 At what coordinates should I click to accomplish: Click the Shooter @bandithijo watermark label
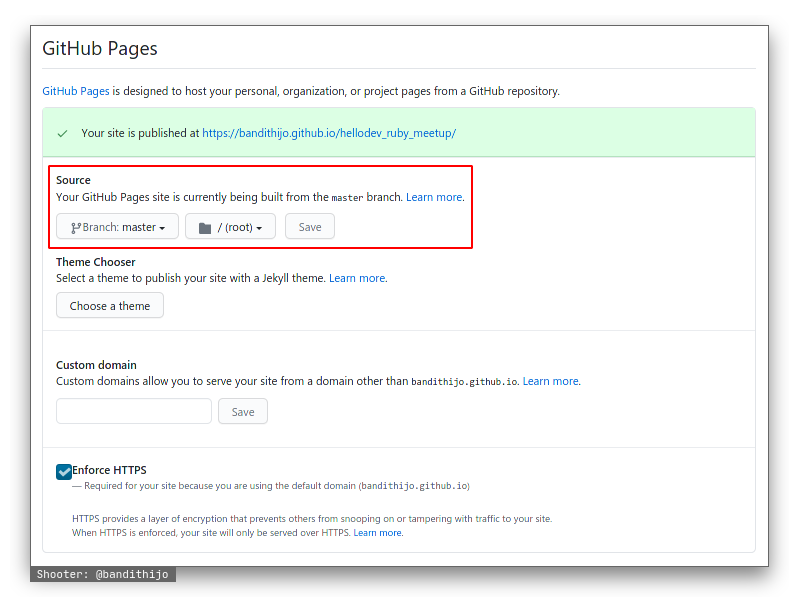click(103, 574)
